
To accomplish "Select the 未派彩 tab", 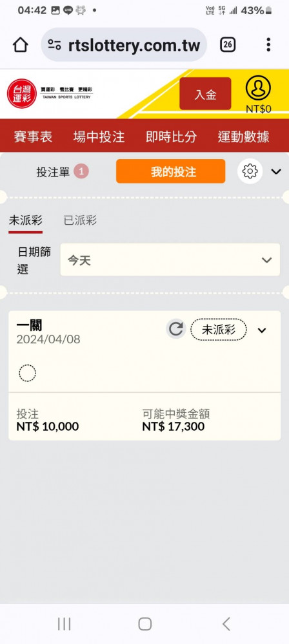I will coord(26,220).
